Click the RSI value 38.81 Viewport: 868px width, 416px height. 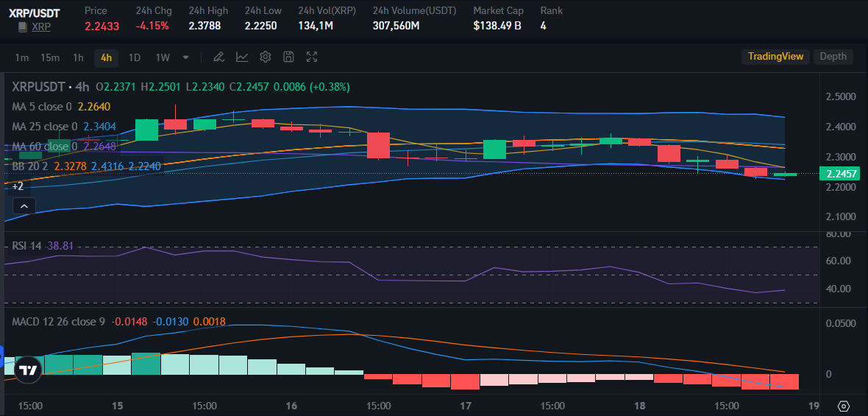(x=60, y=246)
